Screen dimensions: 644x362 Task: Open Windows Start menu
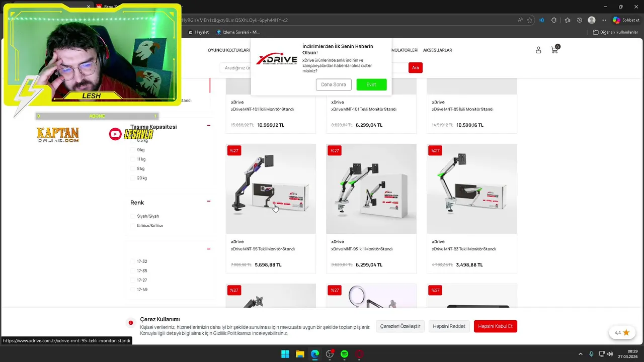click(285, 354)
